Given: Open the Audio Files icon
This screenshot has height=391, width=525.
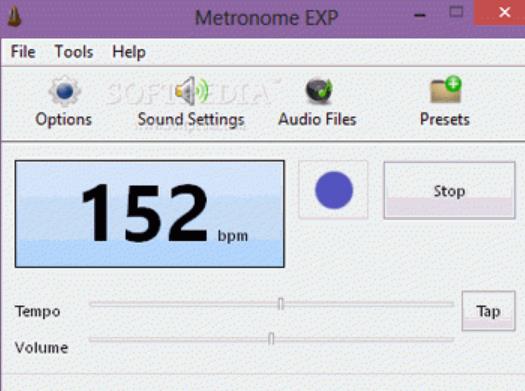Looking at the screenshot, I should (319, 91).
